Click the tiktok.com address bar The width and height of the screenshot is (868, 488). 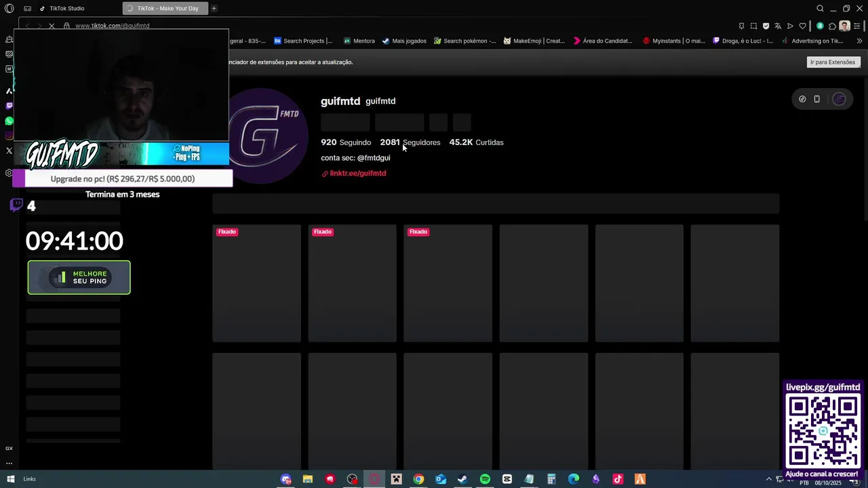[x=112, y=26]
